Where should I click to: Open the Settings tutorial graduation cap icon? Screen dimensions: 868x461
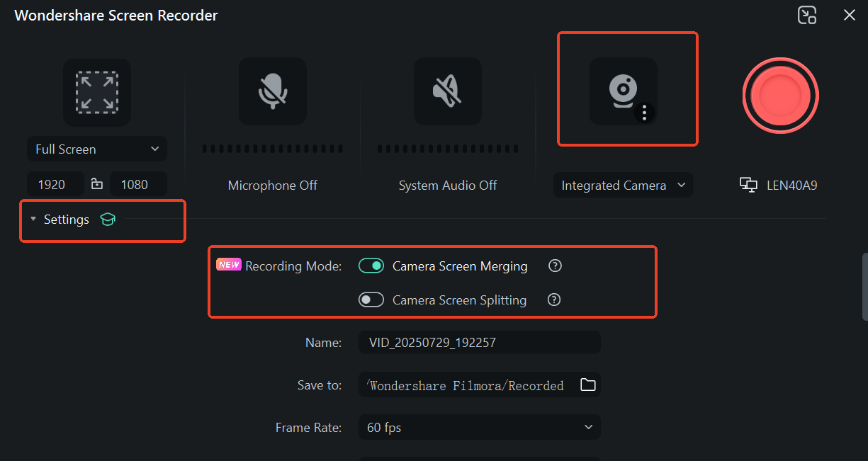[108, 220]
